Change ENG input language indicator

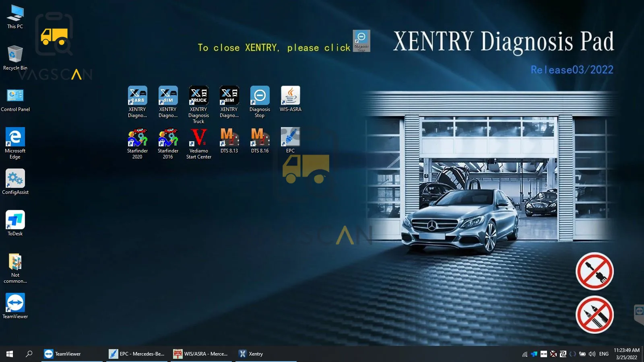tap(604, 354)
